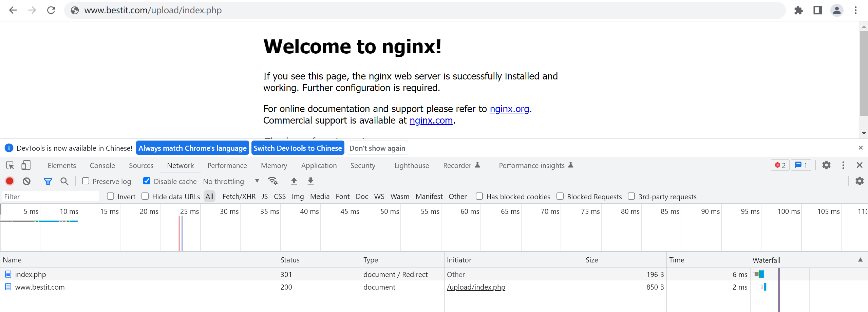Screen dimensions: 868x312
Task: Open network search magnifier
Action: coord(64,181)
